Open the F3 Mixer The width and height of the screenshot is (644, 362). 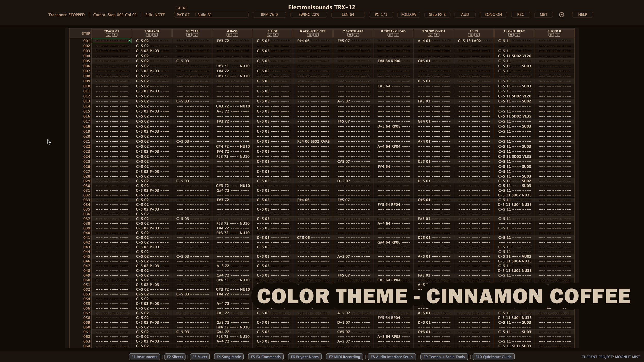[x=200, y=357]
